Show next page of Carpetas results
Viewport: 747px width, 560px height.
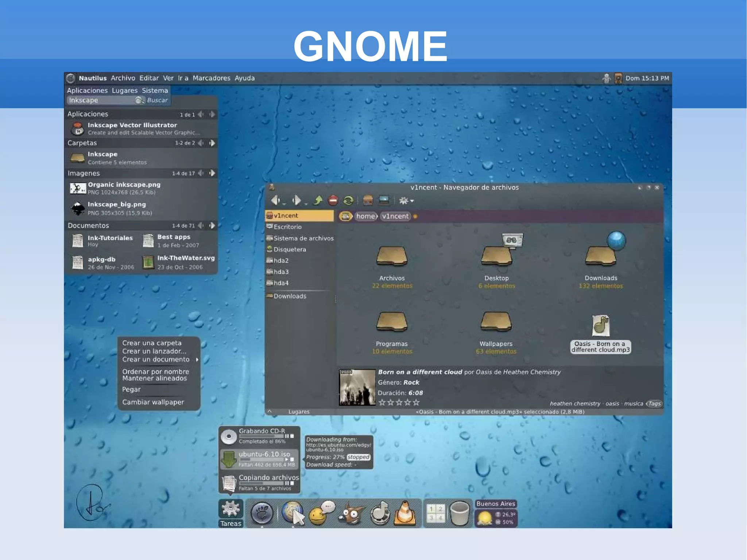(212, 143)
